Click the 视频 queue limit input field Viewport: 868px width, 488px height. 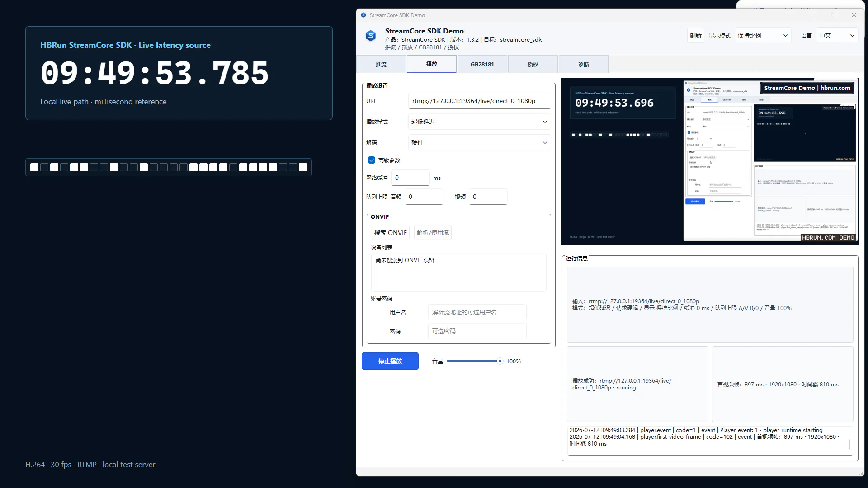pos(488,197)
